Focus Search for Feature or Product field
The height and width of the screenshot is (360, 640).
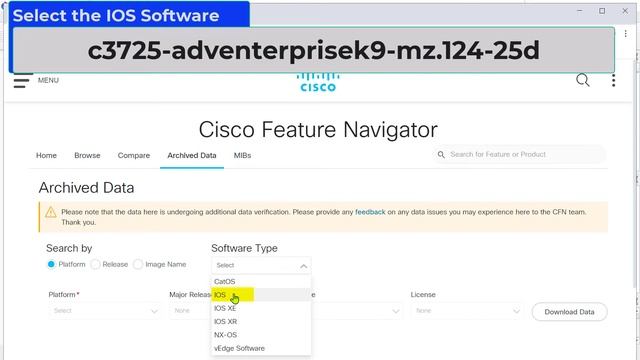pos(519,155)
